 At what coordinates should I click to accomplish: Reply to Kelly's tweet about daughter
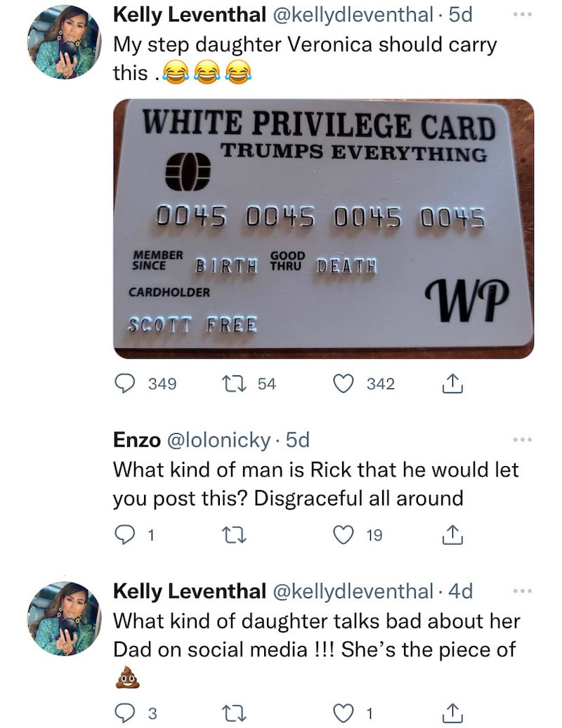coord(124,713)
